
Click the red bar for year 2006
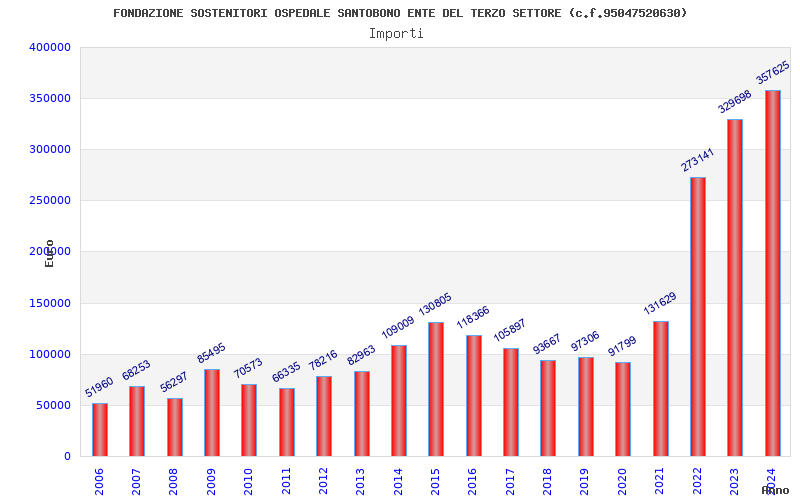(x=100, y=430)
